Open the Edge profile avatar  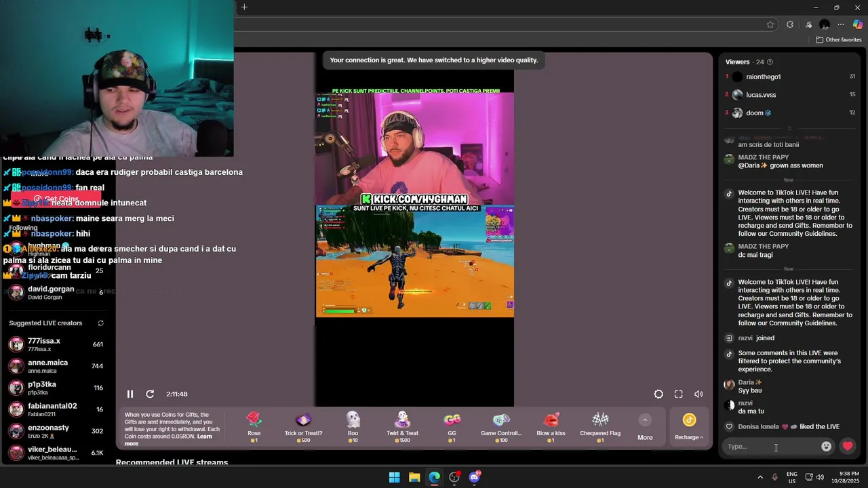pyautogui.click(x=825, y=24)
